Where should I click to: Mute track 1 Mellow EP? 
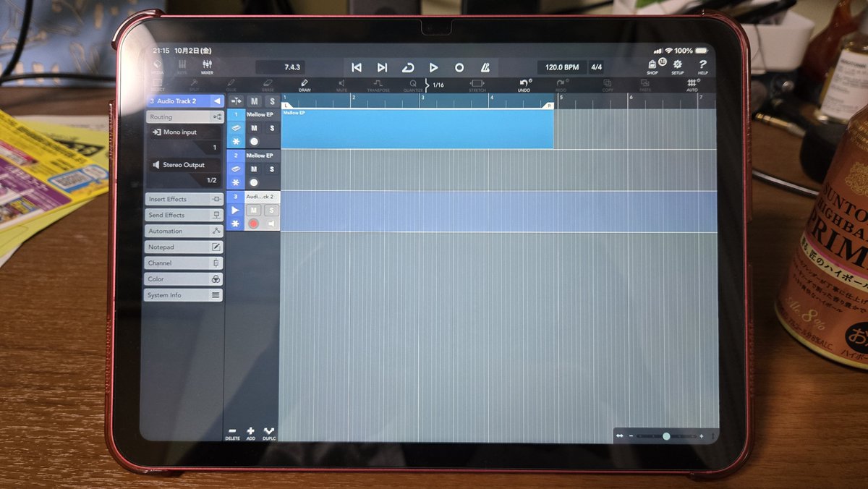point(254,128)
